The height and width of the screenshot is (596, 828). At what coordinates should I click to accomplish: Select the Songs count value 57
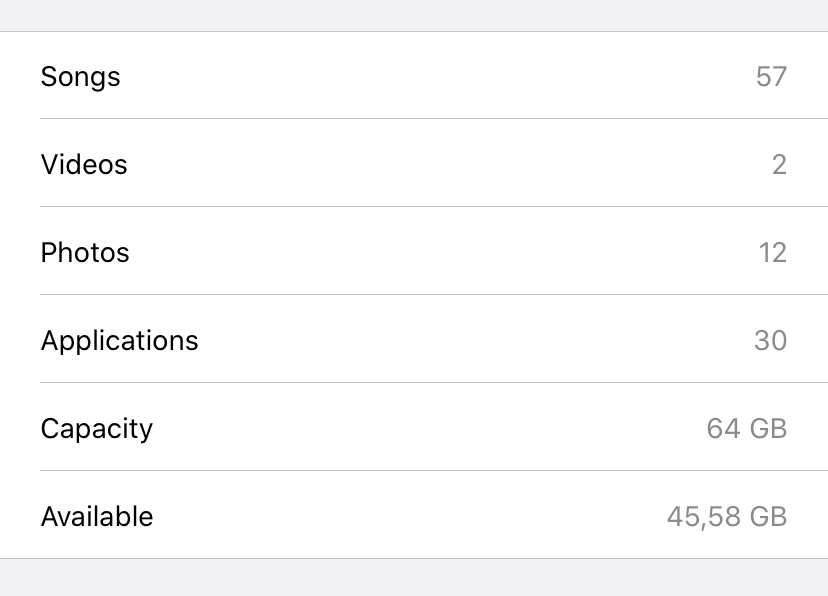click(771, 77)
